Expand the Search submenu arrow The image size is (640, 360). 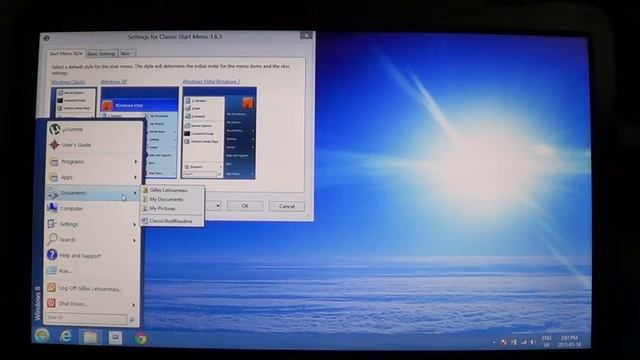[134, 240]
